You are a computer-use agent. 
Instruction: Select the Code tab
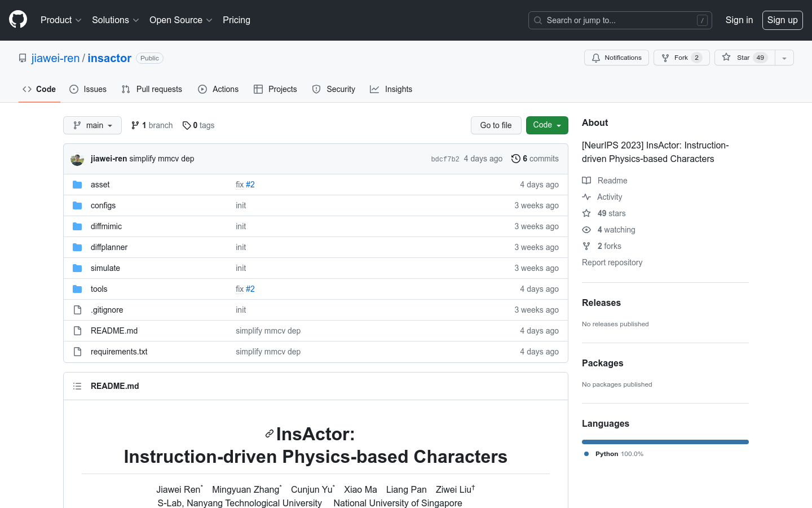[x=39, y=89]
